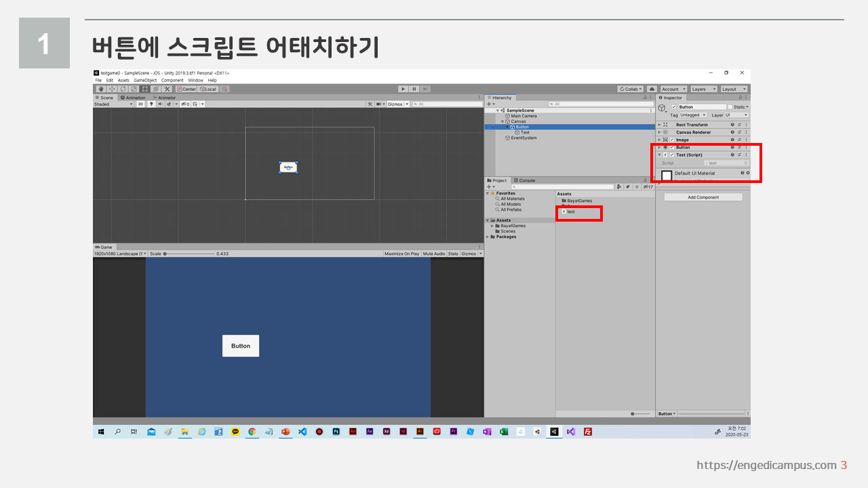The height and width of the screenshot is (488, 868).
Task: Switch to the Console tab
Action: [x=524, y=180]
